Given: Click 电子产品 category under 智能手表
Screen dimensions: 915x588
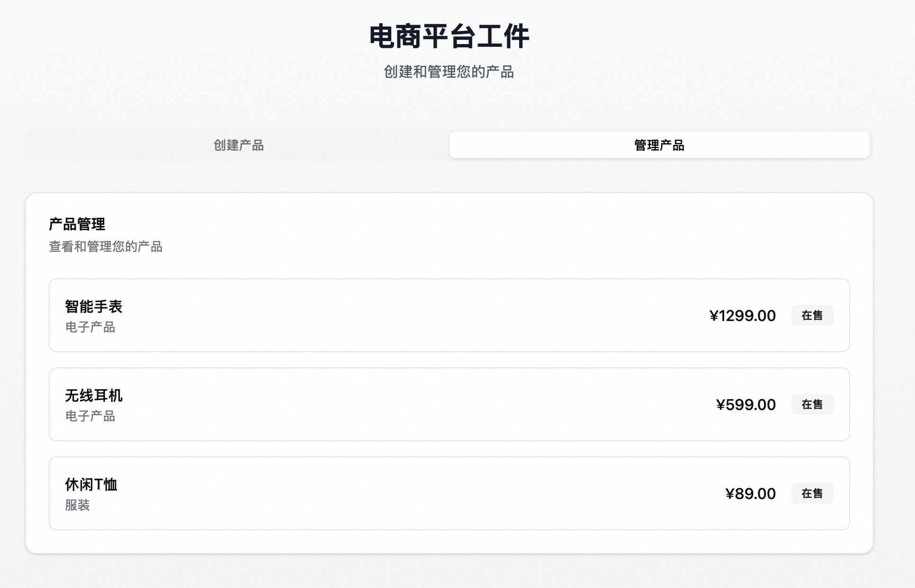Looking at the screenshot, I should click(90, 327).
